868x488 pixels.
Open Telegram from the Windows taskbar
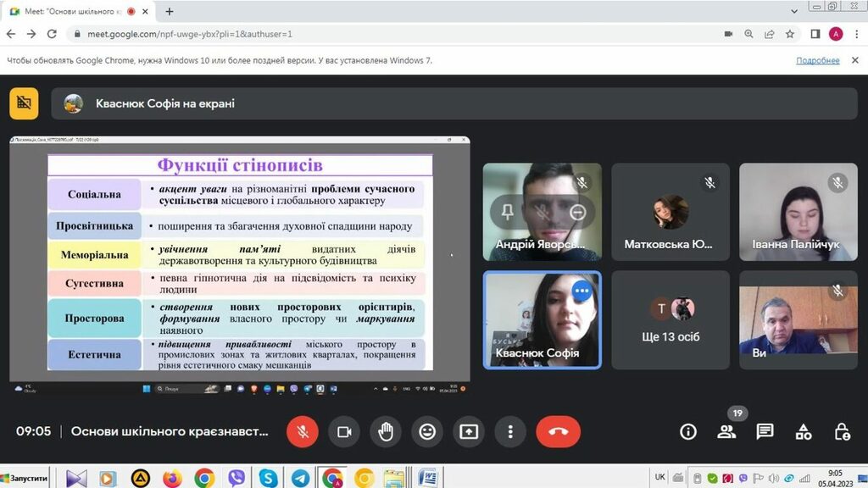300,478
